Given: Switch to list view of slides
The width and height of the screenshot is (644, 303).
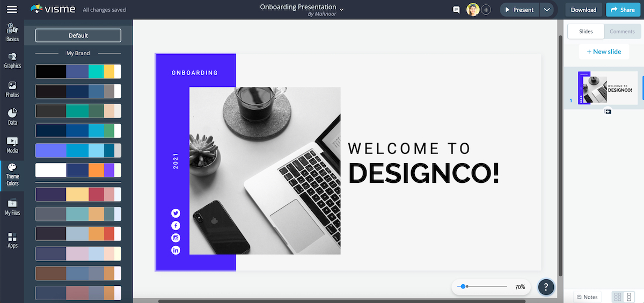Looking at the screenshot, I should pyautogui.click(x=630, y=297).
